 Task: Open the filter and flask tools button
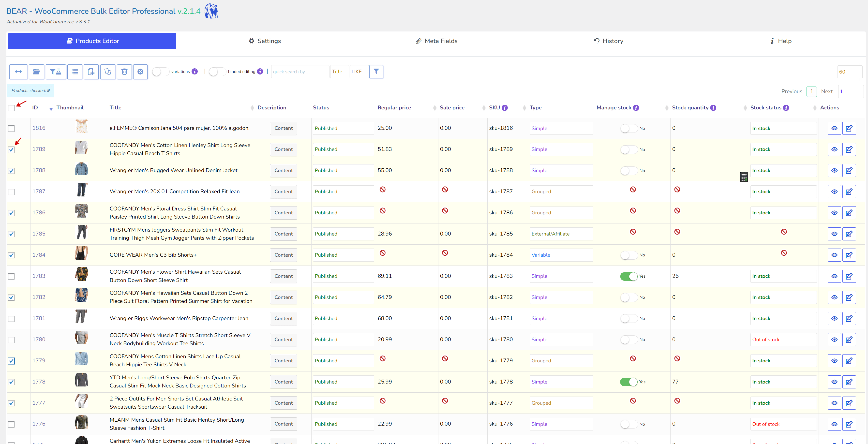tap(56, 71)
